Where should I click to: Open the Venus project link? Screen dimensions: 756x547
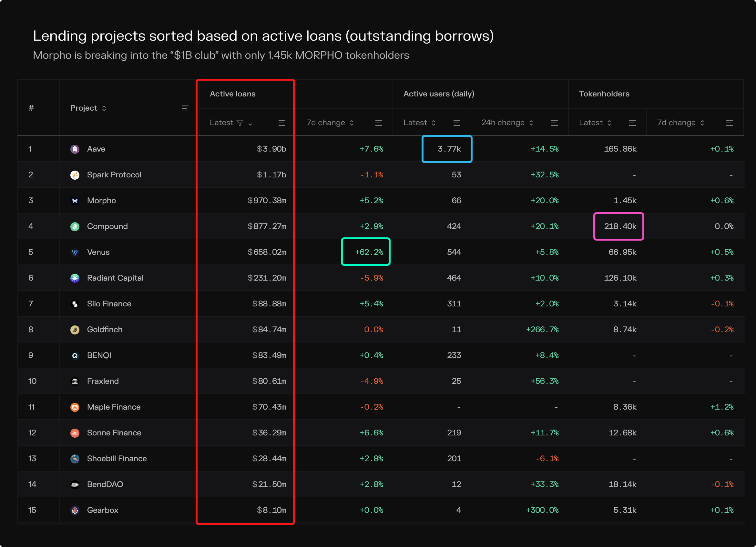click(98, 252)
